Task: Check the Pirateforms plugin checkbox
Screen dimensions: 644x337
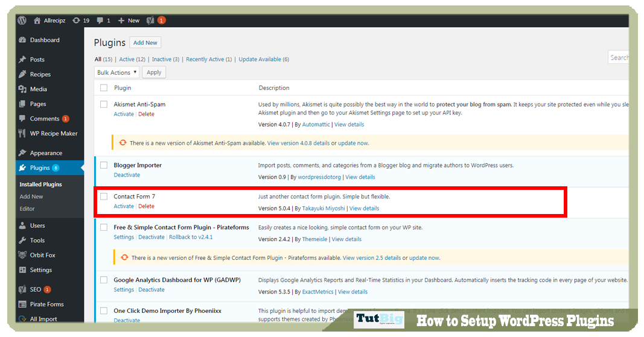Action: 104,227
